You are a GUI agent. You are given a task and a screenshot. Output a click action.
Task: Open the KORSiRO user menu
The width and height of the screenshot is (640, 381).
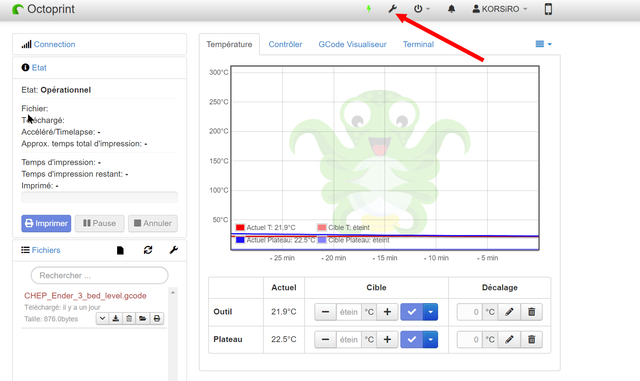tap(500, 9)
